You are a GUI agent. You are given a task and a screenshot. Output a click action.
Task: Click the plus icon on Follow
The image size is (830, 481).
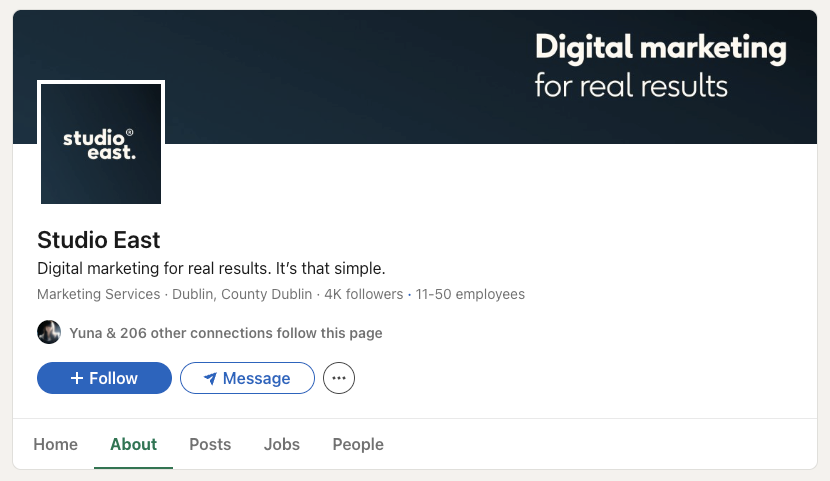click(76, 378)
